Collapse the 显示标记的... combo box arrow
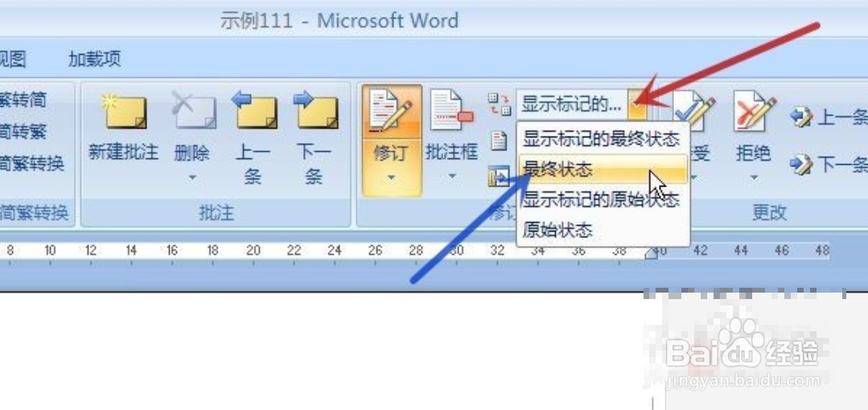This screenshot has width=868, height=410. click(637, 104)
